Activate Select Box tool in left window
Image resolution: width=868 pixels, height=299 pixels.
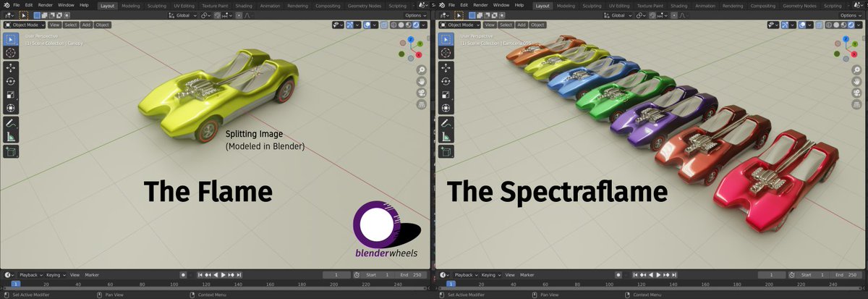click(x=11, y=39)
